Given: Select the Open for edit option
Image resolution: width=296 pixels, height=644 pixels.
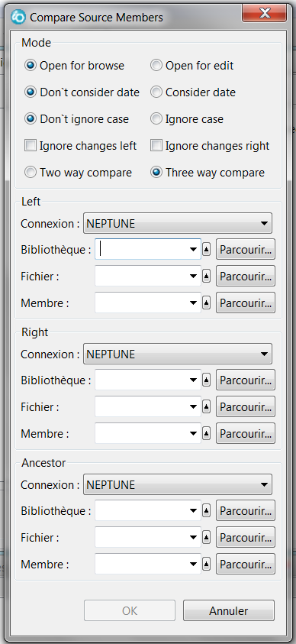Looking at the screenshot, I should point(192,66).
